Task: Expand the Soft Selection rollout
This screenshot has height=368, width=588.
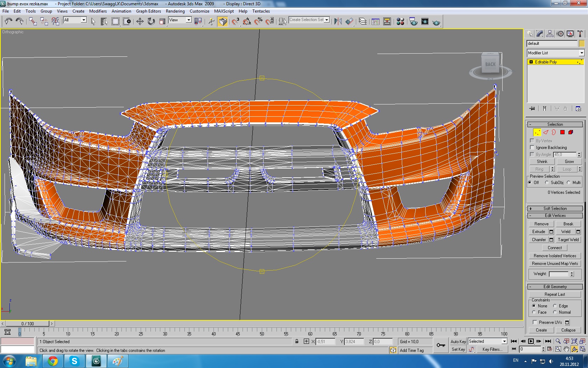Action: click(x=555, y=209)
